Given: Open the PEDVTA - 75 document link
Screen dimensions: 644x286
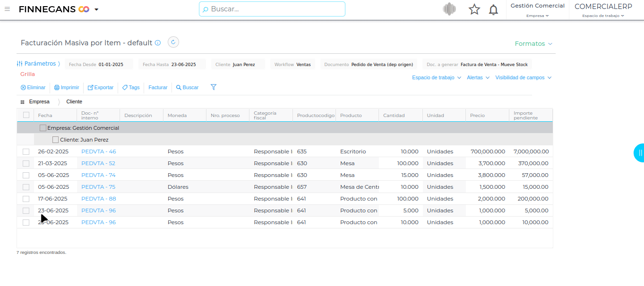Looking at the screenshot, I should click(x=98, y=187).
